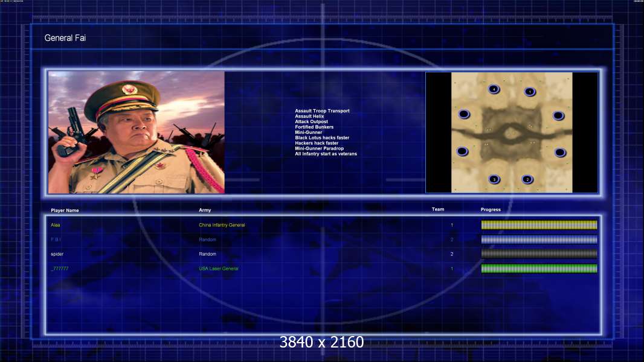Click the 'Team' column header
644x362 pixels.
pyautogui.click(x=438, y=209)
